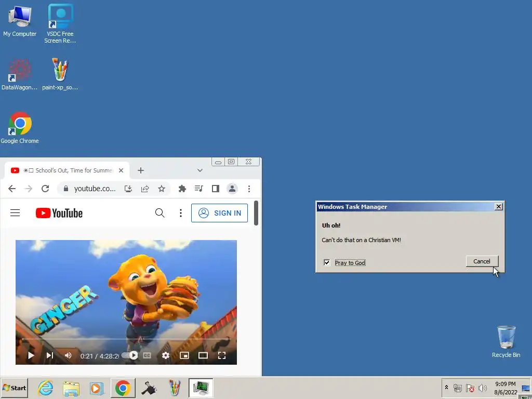Open Chrome media controls icon
Image resolution: width=532 pixels, height=399 pixels.
coord(199,189)
